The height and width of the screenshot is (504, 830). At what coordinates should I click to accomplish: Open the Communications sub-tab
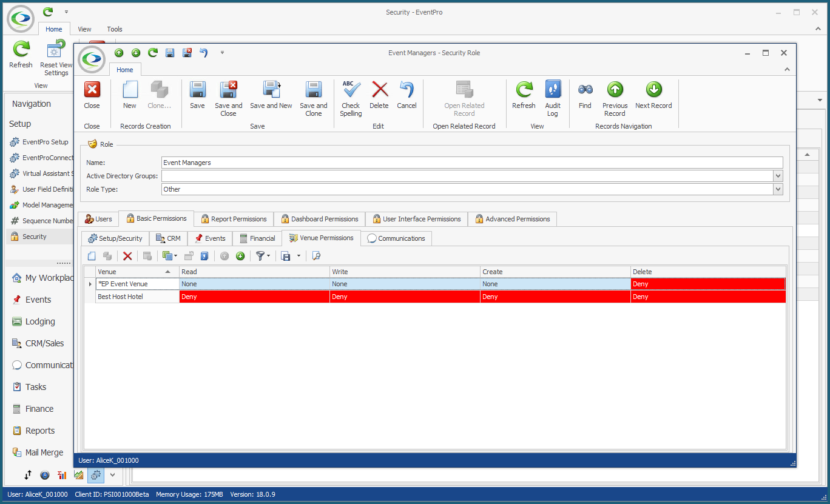(x=396, y=238)
